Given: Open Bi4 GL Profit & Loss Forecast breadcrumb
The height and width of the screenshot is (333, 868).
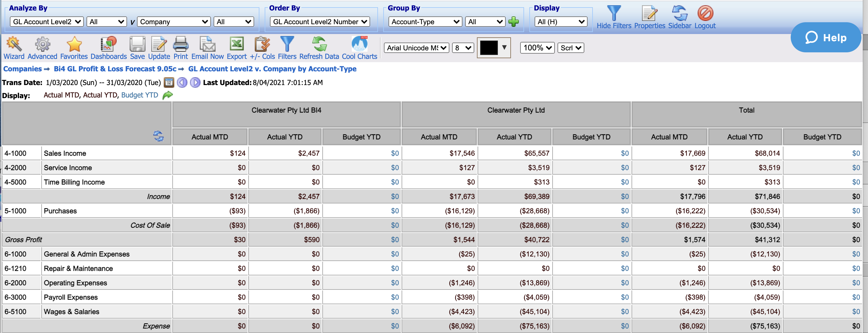Looking at the screenshot, I should [115, 69].
